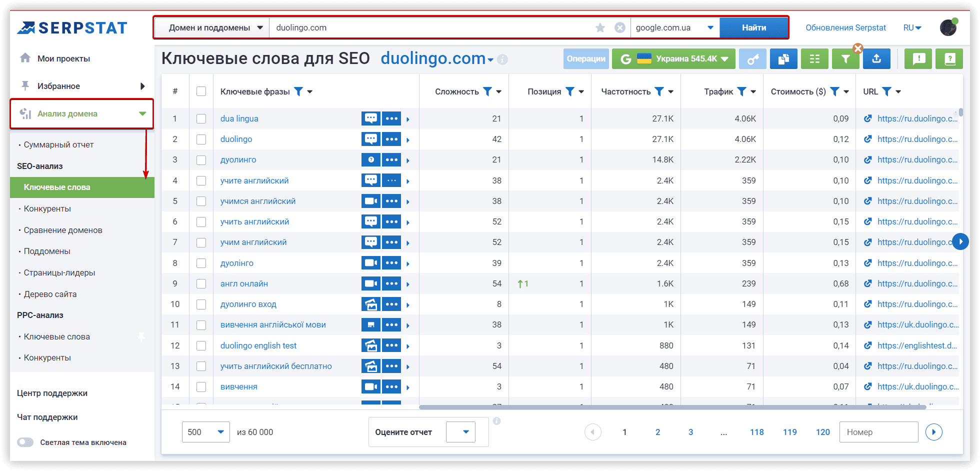
Task: Open Суммарный отчет sidebar item
Action: point(58,144)
